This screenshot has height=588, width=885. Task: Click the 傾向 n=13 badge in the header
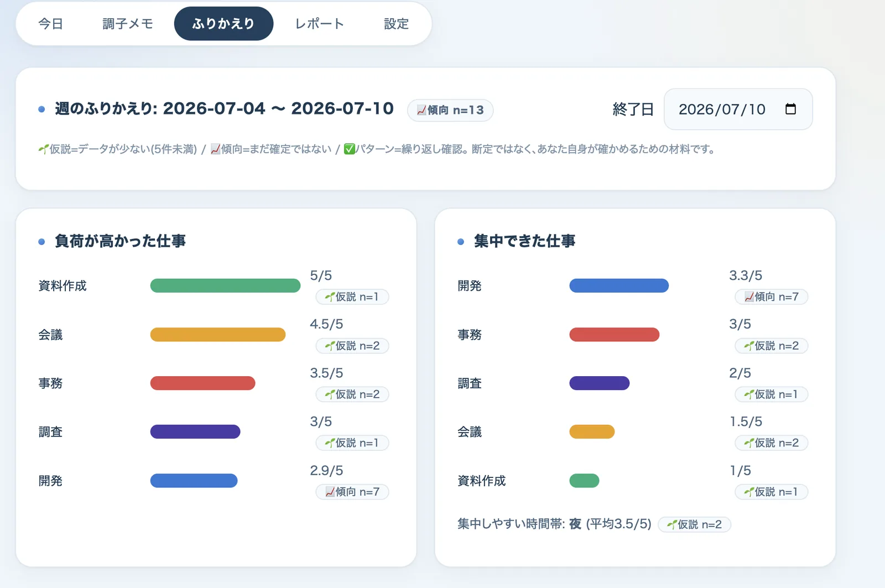(x=450, y=110)
